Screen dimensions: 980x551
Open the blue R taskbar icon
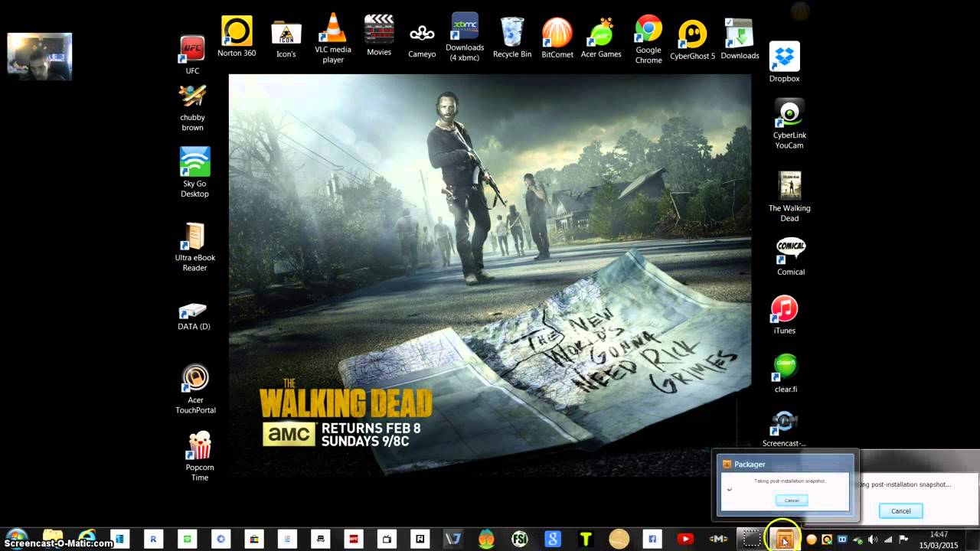[153, 539]
